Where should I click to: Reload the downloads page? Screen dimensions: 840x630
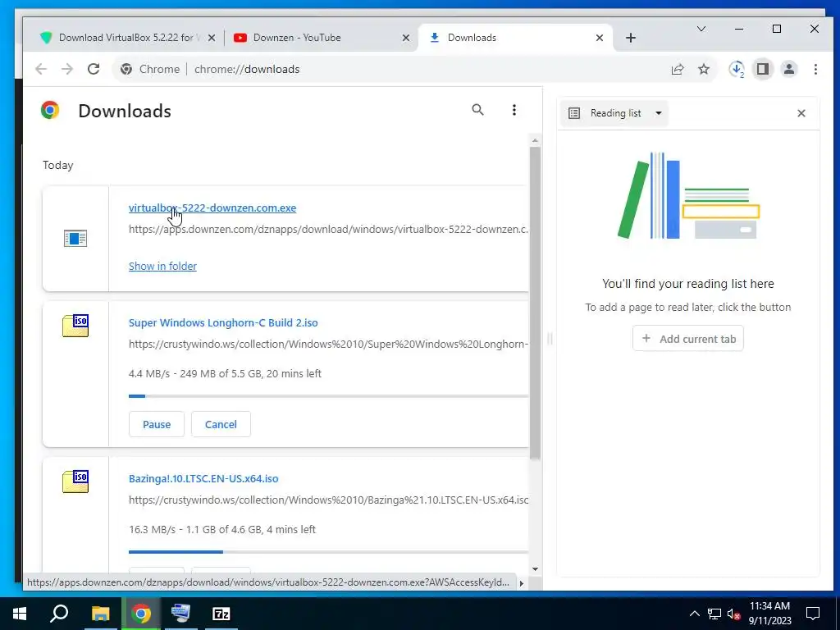point(94,69)
